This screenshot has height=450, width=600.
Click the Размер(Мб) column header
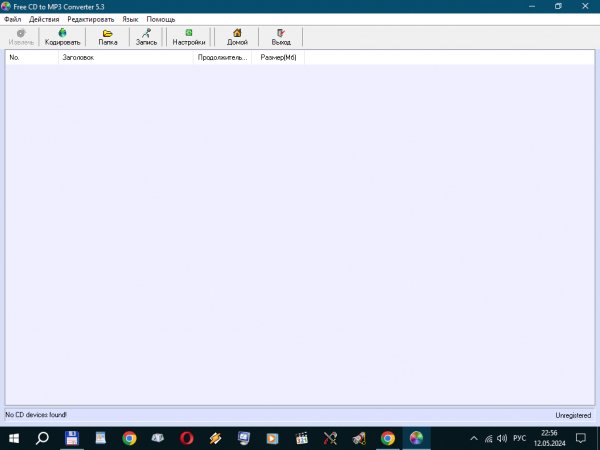pyautogui.click(x=278, y=57)
